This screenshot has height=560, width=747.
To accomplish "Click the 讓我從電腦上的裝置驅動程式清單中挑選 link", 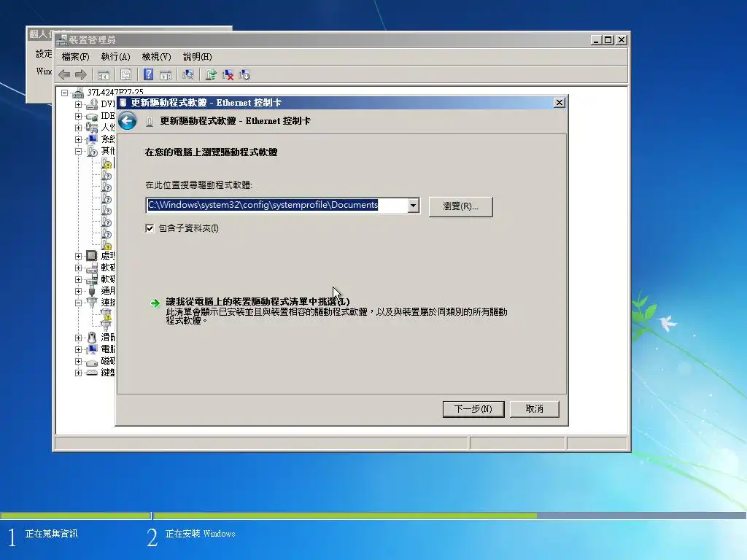I will 258,301.
